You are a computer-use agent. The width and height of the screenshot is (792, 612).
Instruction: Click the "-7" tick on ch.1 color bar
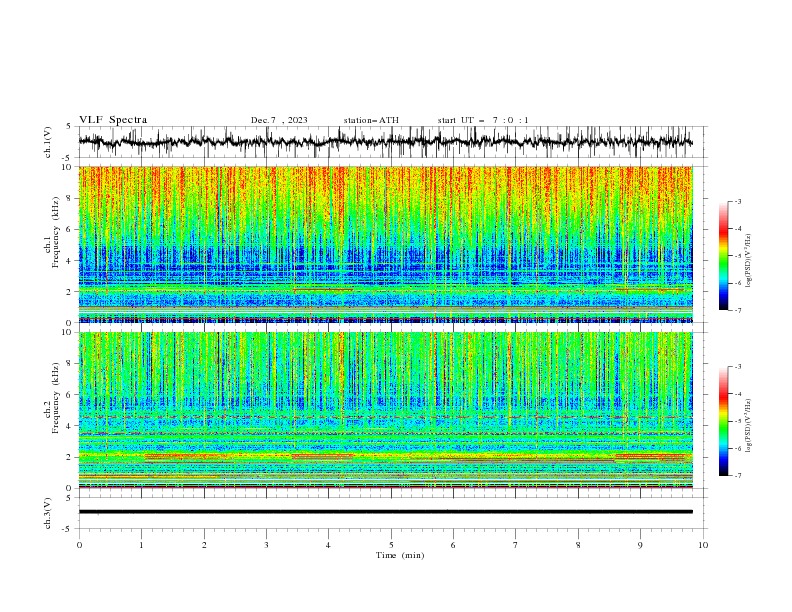tap(737, 310)
